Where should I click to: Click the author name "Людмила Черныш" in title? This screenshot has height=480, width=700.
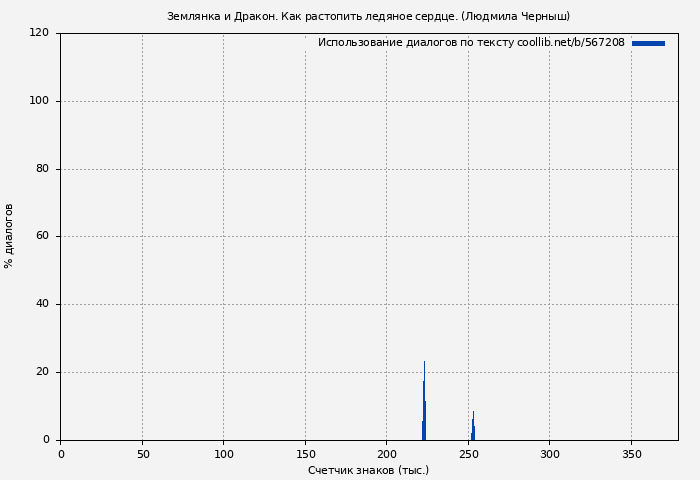(515, 16)
